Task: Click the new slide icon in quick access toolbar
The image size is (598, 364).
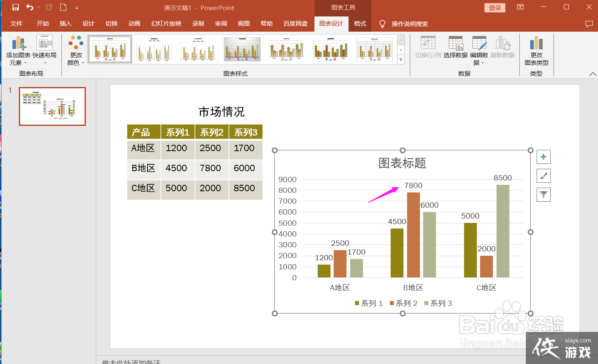Action: point(63,7)
